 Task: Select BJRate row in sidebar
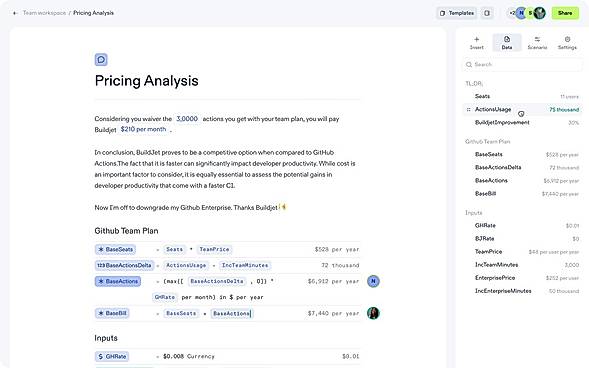(522, 239)
